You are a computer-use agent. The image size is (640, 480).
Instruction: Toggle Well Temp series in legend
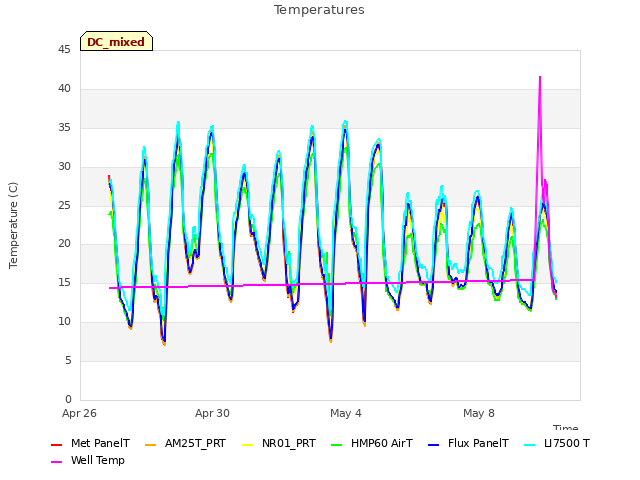point(88,460)
